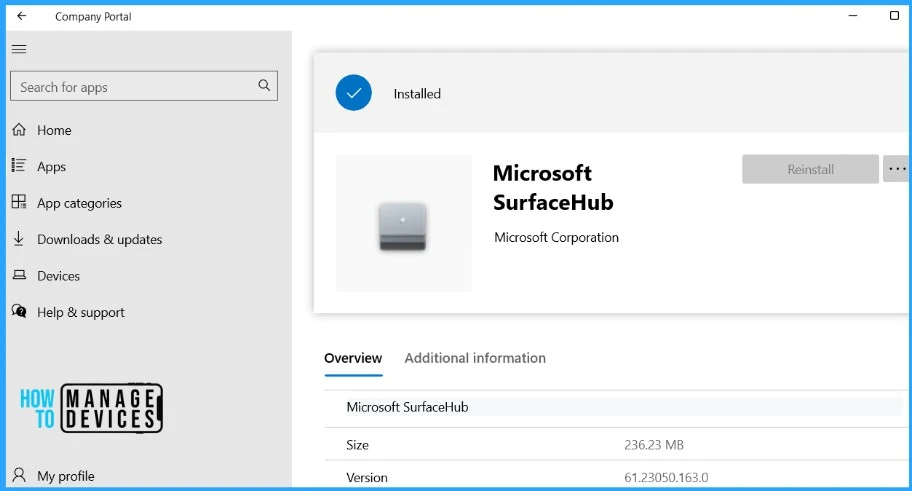Go back using the back arrow
Viewport: 912px width, 491px height.
pyautogui.click(x=22, y=16)
